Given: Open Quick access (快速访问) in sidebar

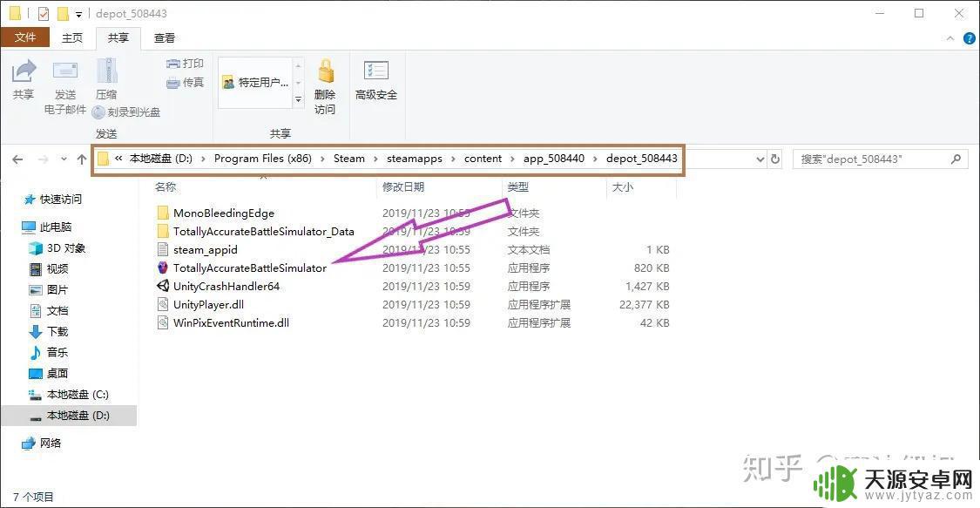Looking at the screenshot, I should pyautogui.click(x=61, y=200).
